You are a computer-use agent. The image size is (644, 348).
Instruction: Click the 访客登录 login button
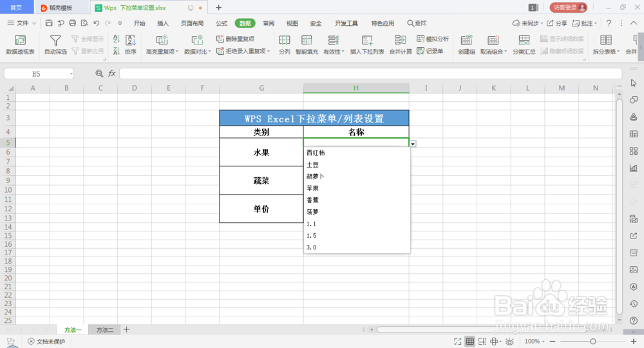click(569, 7)
